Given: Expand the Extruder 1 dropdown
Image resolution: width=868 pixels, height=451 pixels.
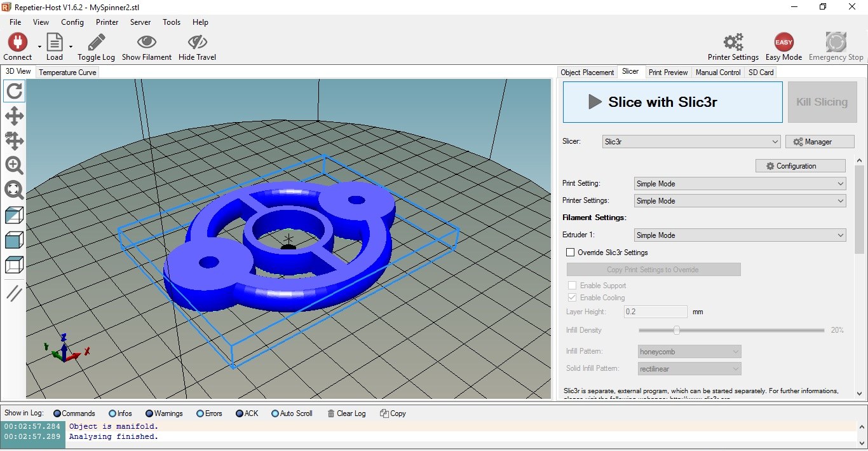Looking at the screenshot, I should coord(740,235).
